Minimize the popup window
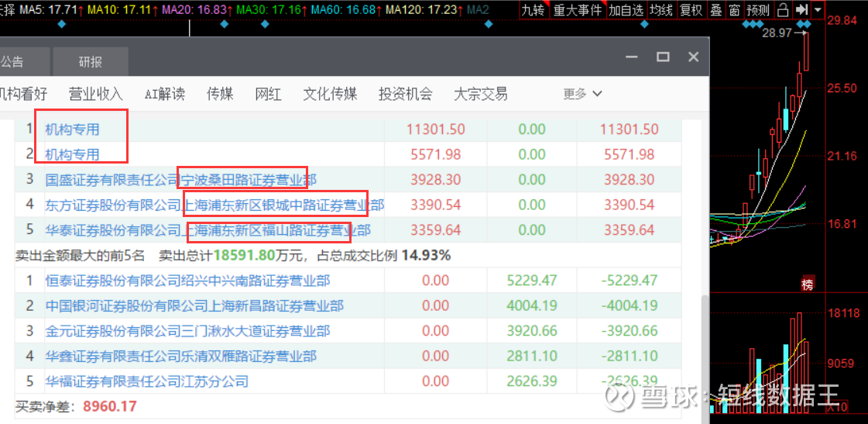This screenshot has height=424, width=868. [x=633, y=57]
